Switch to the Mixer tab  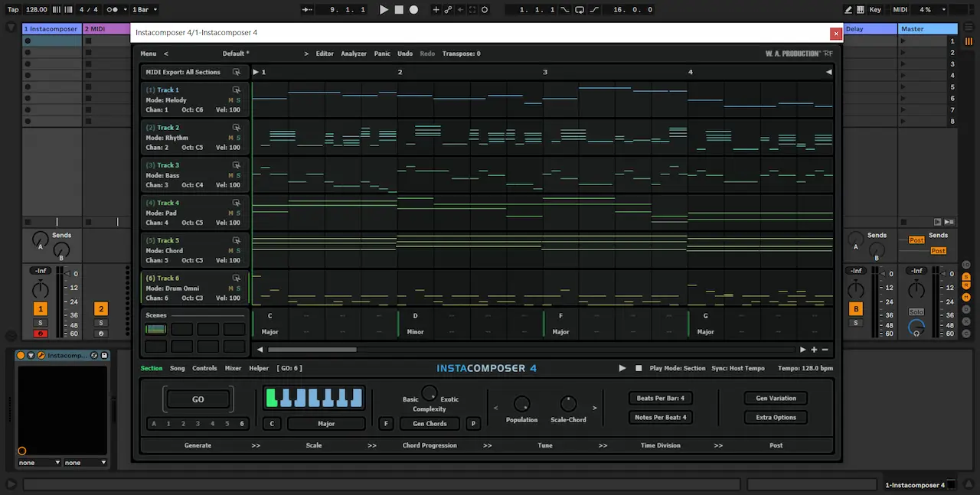pos(233,368)
